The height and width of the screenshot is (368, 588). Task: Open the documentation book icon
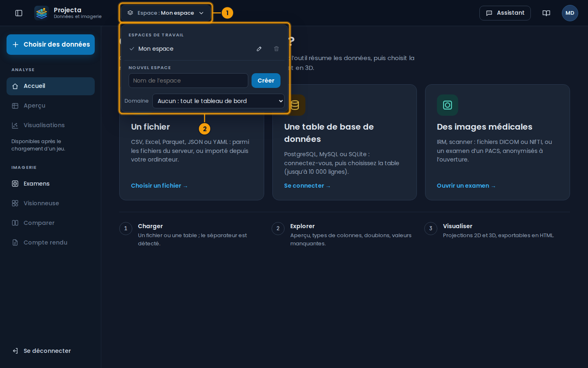[x=546, y=13]
